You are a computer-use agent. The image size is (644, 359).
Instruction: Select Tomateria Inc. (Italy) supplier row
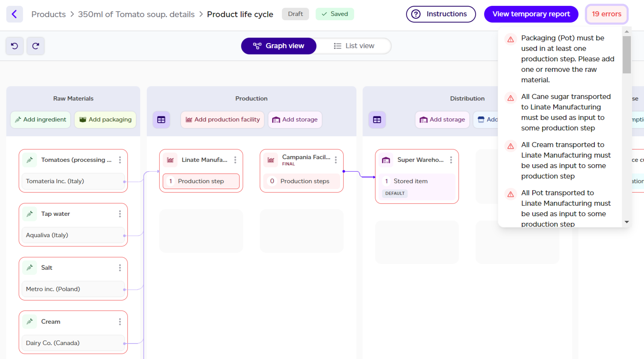point(73,181)
